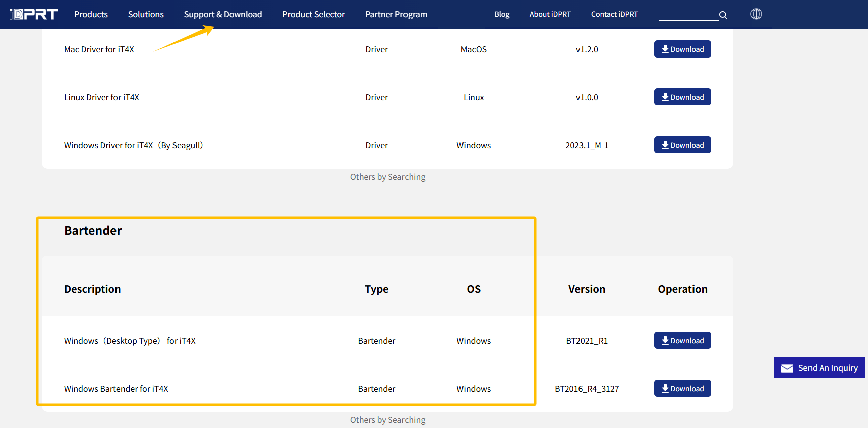This screenshot has width=868, height=428.
Task: Click into the header search field
Action: (x=687, y=15)
